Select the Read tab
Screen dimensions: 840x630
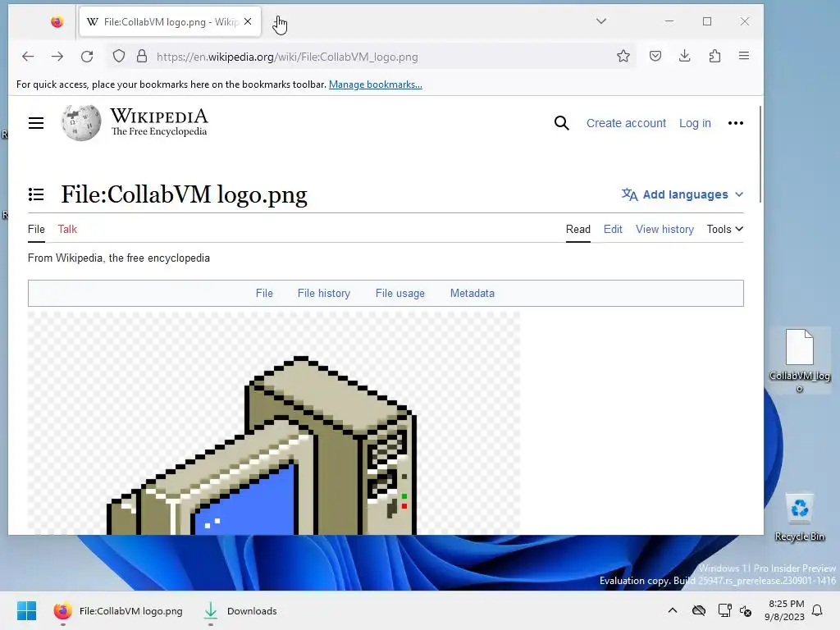coord(578,230)
